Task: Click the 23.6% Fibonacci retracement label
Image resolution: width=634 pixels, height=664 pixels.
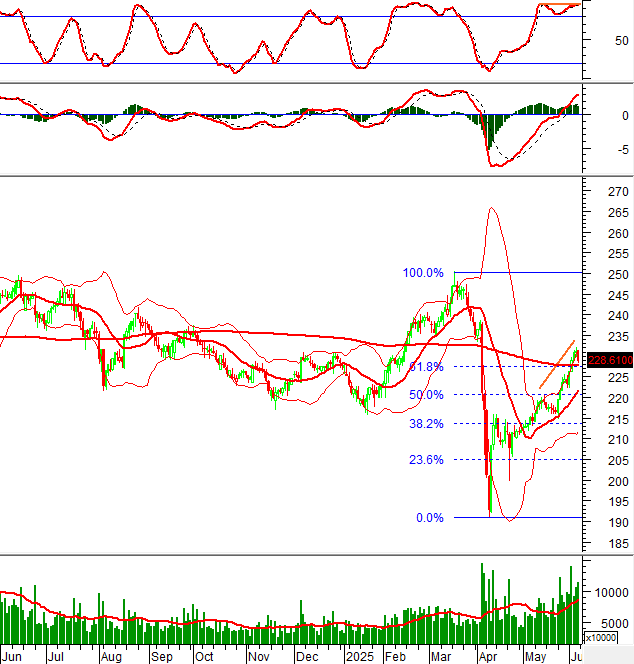Action: point(427,460)
